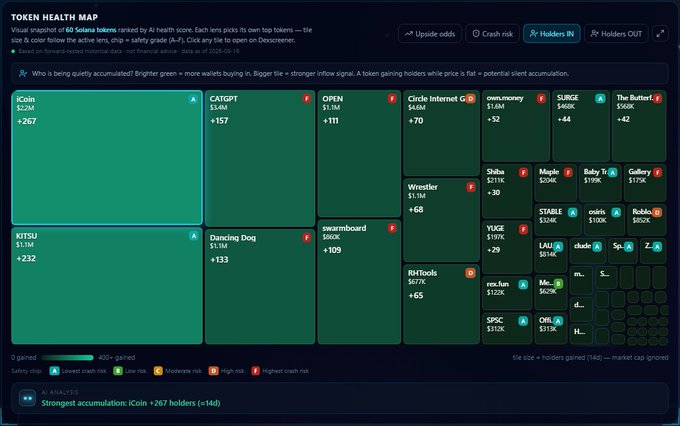Click the F safety chip on Dancing Dog
The width and height of the screenshot is (680, 426).
[307, 238]
